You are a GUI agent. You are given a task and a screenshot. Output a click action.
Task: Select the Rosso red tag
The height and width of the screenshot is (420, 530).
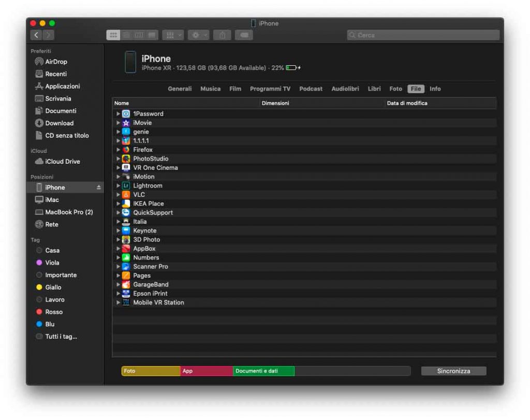click(x=53, y=312)
